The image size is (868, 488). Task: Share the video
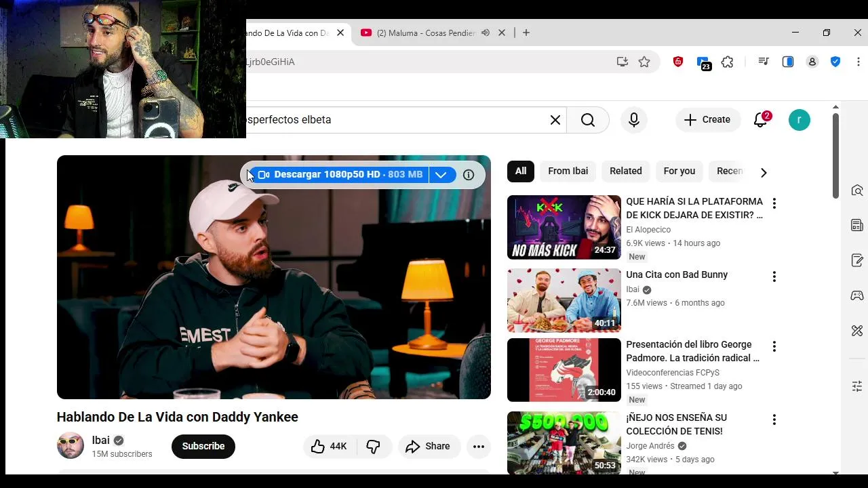click(x=429, y=446)
